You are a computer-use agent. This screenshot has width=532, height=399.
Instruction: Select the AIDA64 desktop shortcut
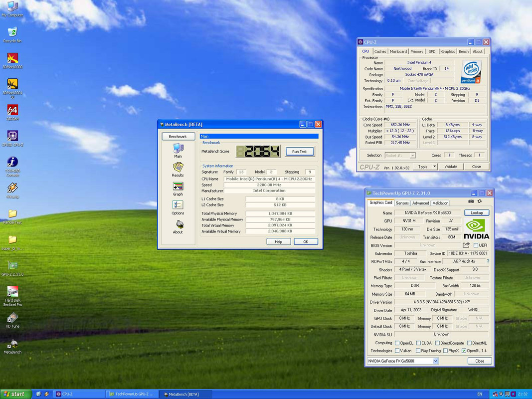coord(12,112)
